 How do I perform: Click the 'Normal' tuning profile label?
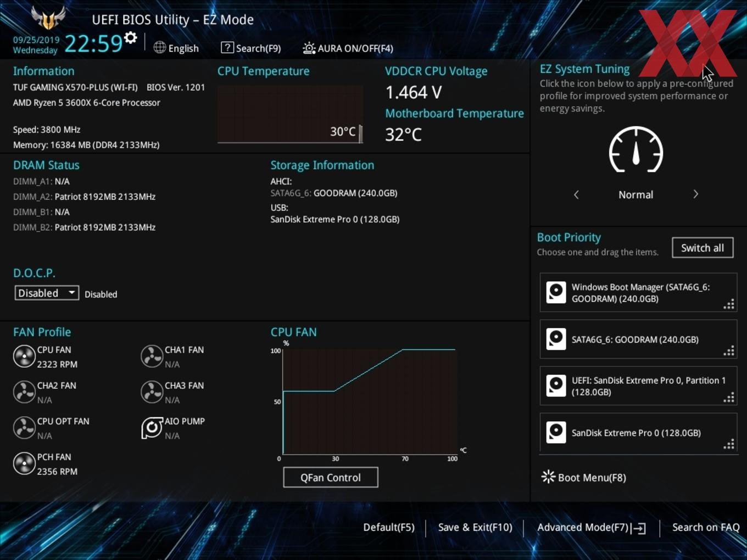635,195
